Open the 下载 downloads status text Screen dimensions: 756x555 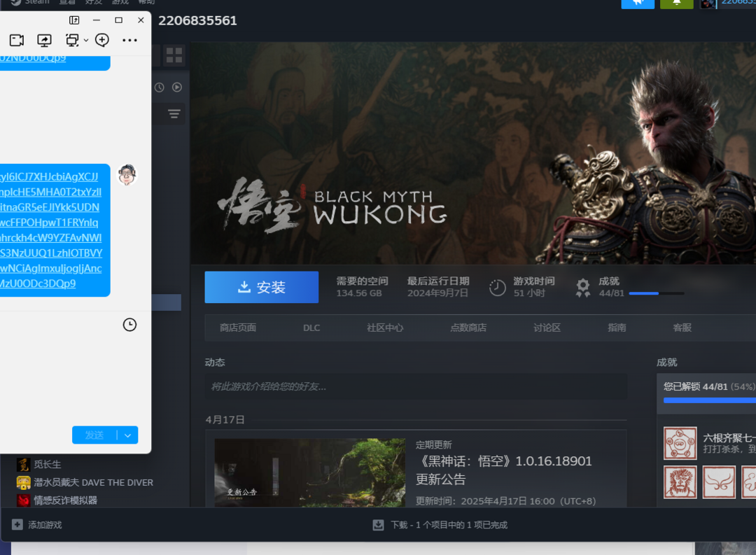pos(449,525)
